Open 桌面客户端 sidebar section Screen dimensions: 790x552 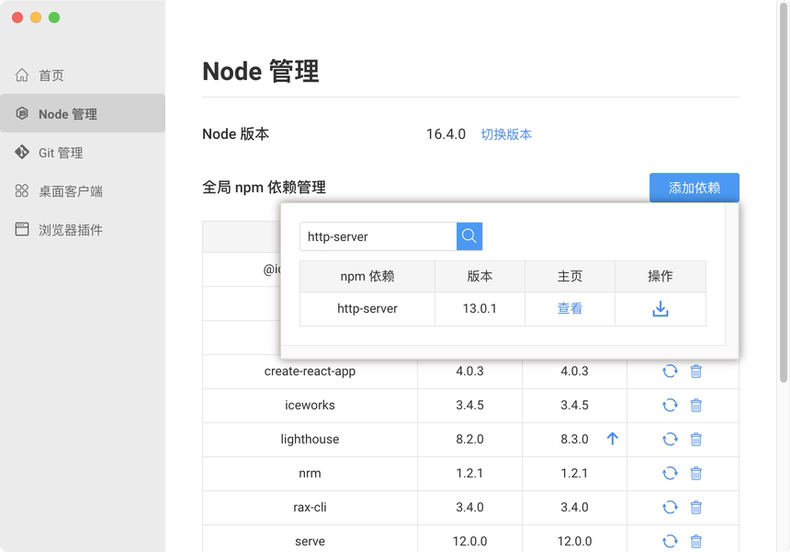pos(70,191)
